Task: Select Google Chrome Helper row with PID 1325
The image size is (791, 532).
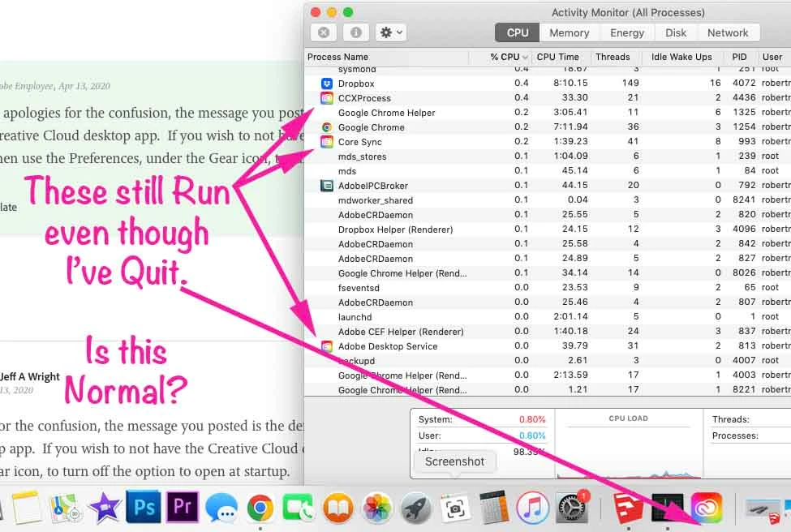Action: pyautogui.click(x=548, y=113)
